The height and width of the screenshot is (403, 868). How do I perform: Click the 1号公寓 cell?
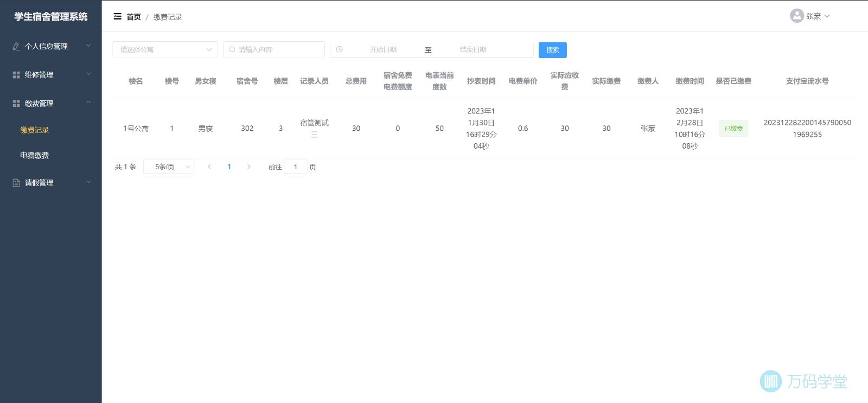point(136,129)
